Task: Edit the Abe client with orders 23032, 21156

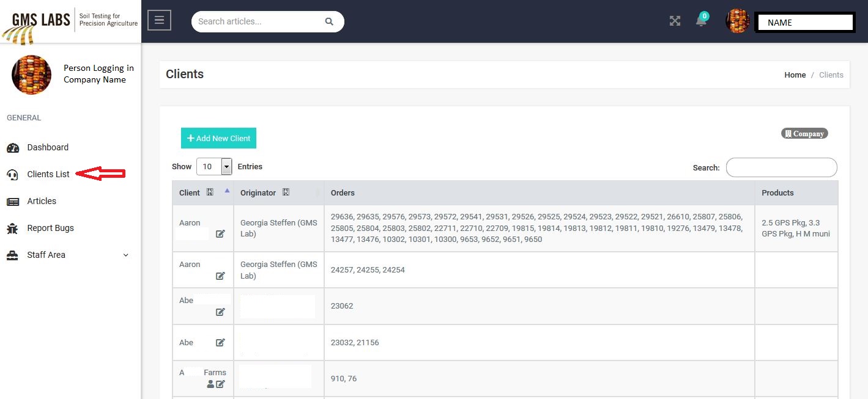Action: [220, 342]
